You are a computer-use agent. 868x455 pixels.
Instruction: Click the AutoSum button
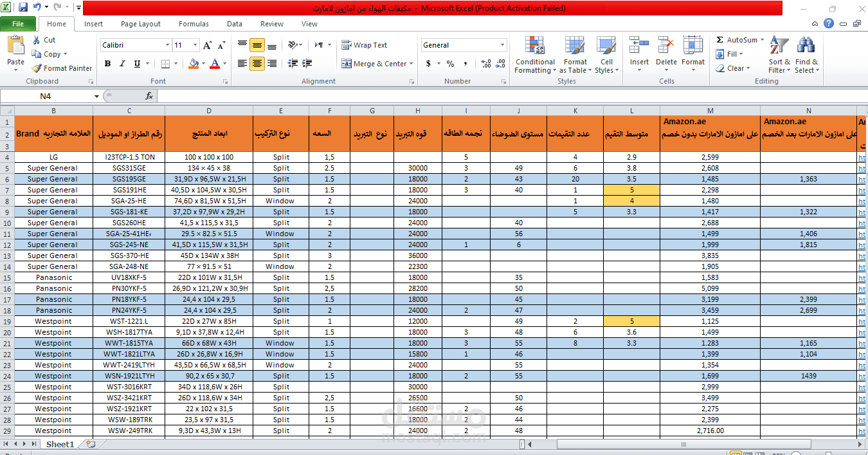[x=737, y=40]
